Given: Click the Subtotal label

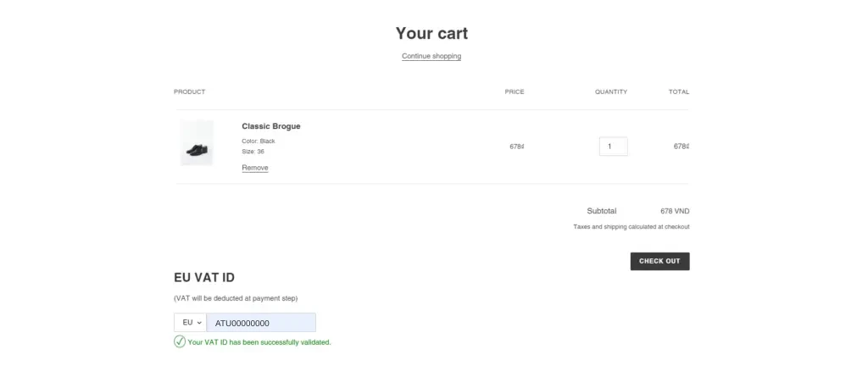Looking at the screenshot, I should [x=602, y=211].
